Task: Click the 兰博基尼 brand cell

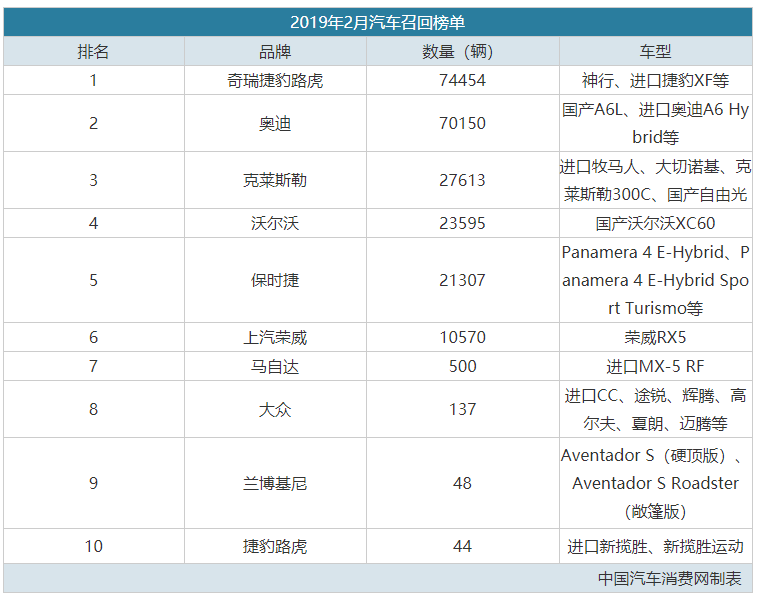Action: (x=275, y=483)
